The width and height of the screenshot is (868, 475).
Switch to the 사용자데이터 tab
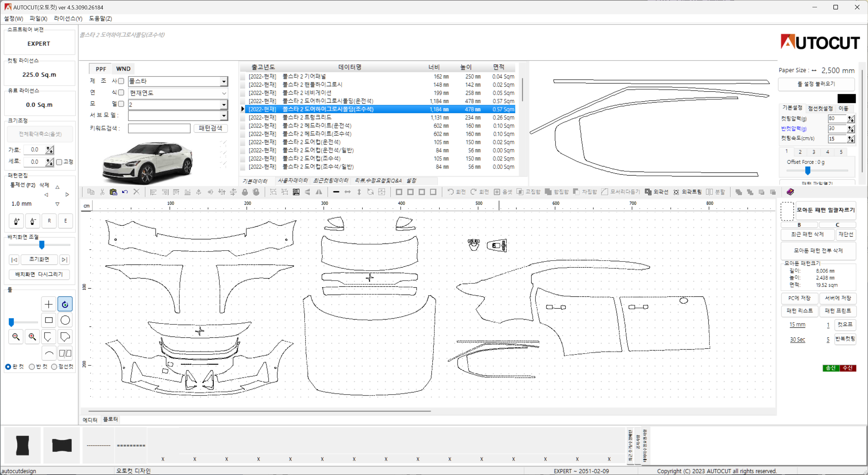coord(292,181)
